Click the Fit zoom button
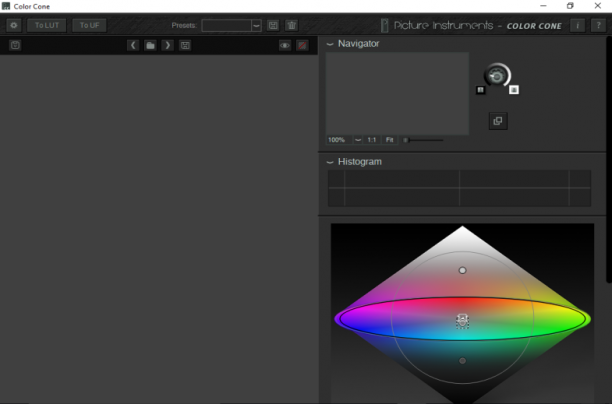 click(x=390, y=140)
